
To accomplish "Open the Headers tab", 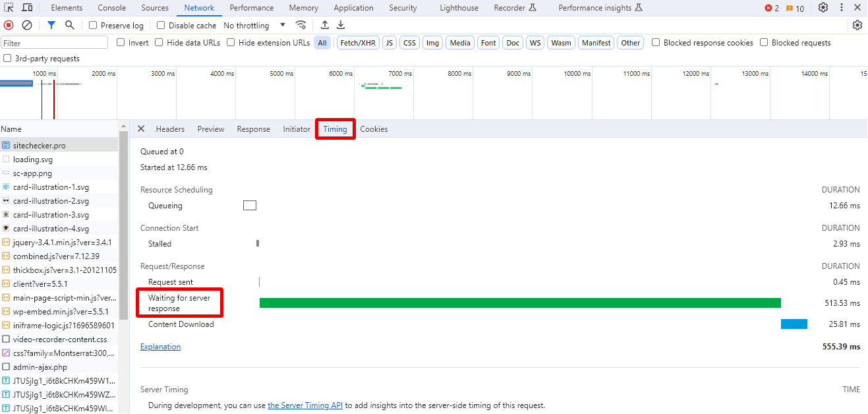I will pos(170,129).
